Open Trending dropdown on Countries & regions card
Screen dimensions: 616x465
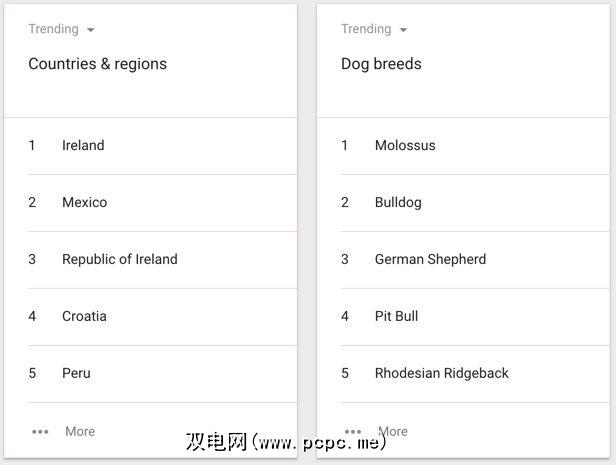click(x=62, y=29)
